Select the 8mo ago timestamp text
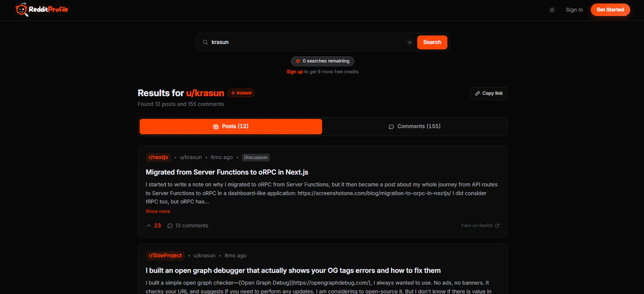644x294 pixels. point(235,256)
